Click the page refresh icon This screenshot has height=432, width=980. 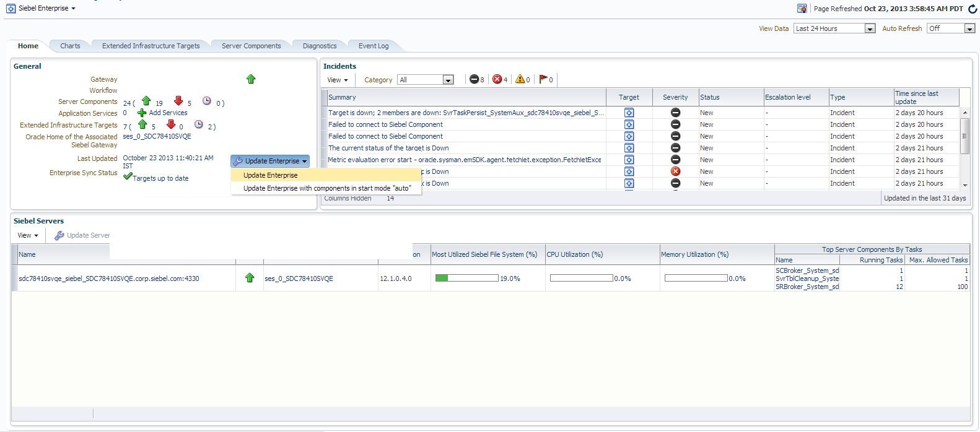pos(973,9)
